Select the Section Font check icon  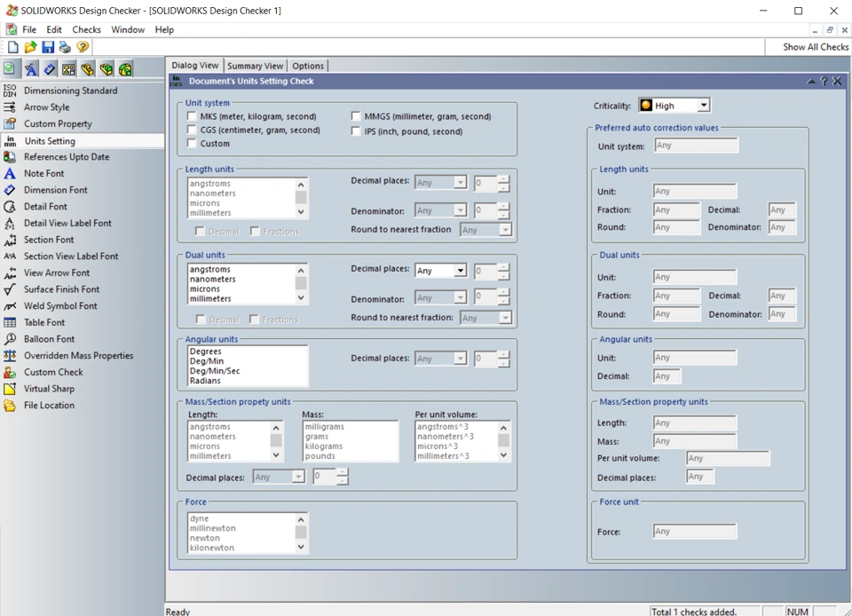[x=10, y=241]
